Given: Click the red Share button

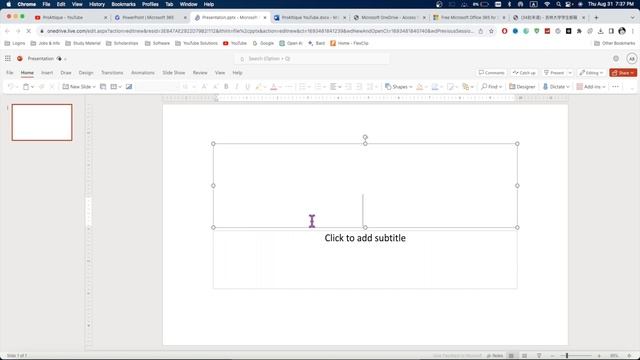Looking at the screenshot, I should click(x=623, y=73).
